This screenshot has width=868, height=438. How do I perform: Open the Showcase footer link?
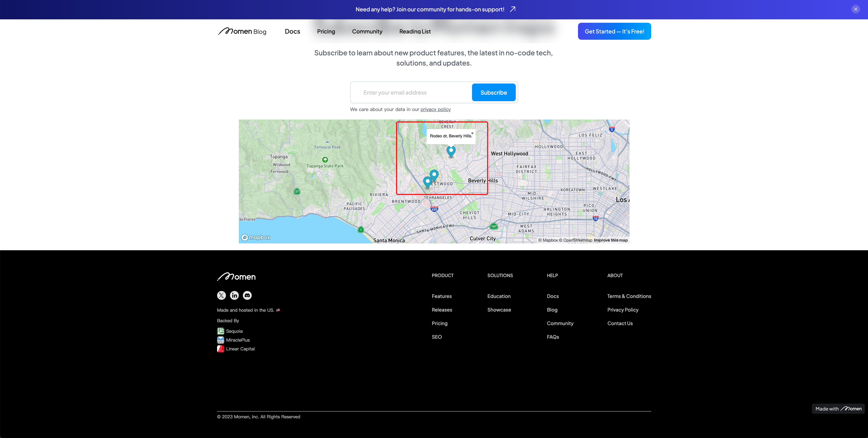(x=499, y=310)
